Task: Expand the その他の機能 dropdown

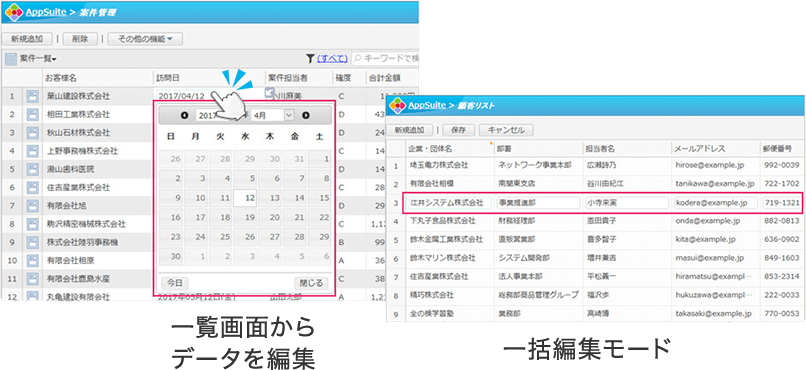Action: click(x=145, y=39)
